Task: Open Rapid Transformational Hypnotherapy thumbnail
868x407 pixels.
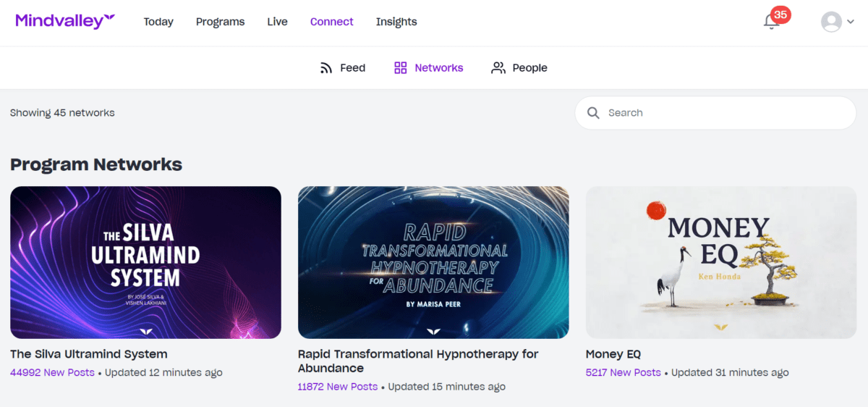Action: point(433,262)
